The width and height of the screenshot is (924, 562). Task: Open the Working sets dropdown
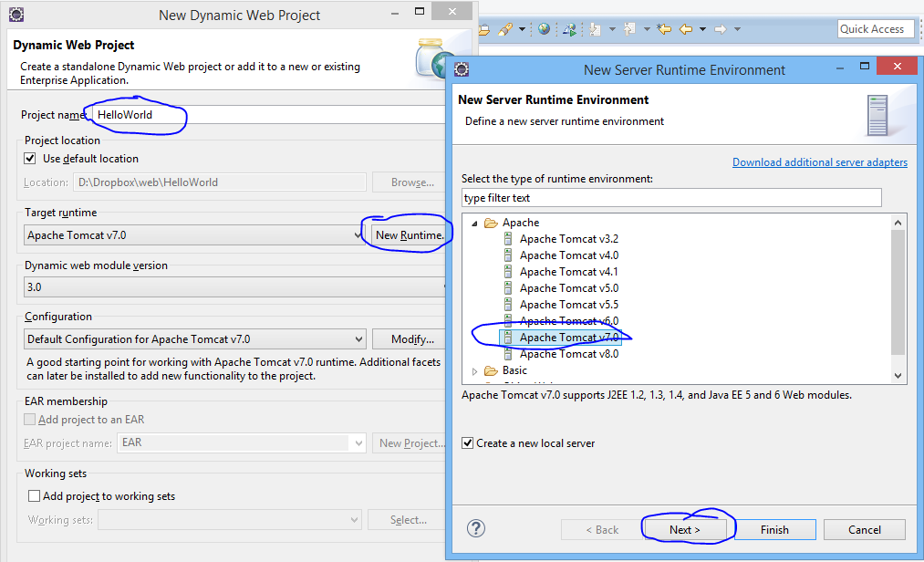(230, 519)
